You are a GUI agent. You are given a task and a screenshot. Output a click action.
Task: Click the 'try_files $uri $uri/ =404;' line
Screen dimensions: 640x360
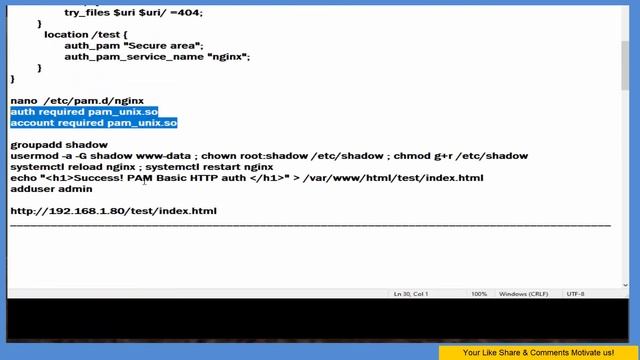(133, 13)
